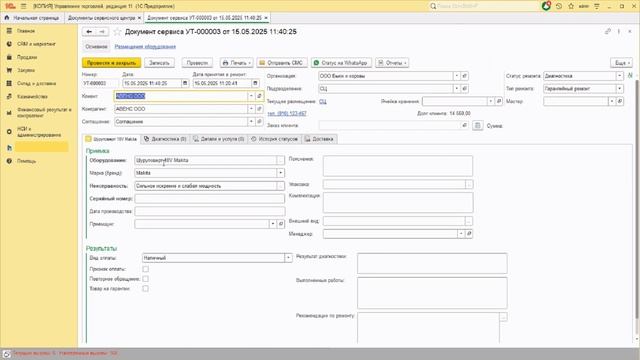640x360 pixels.
Task: Open the 1C main menu hamburger icon
Action: click(23, 6)
